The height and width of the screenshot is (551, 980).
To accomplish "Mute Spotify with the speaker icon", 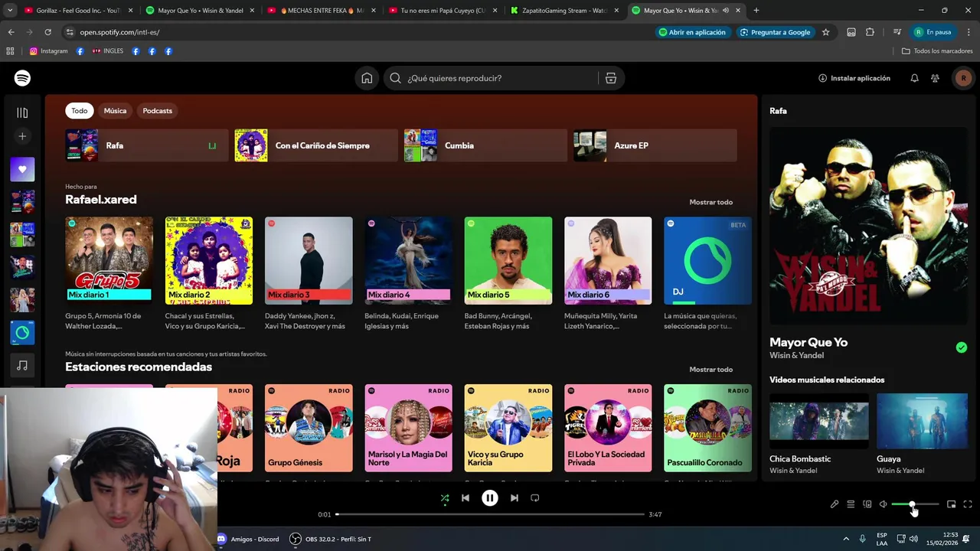I will point(884,504).
